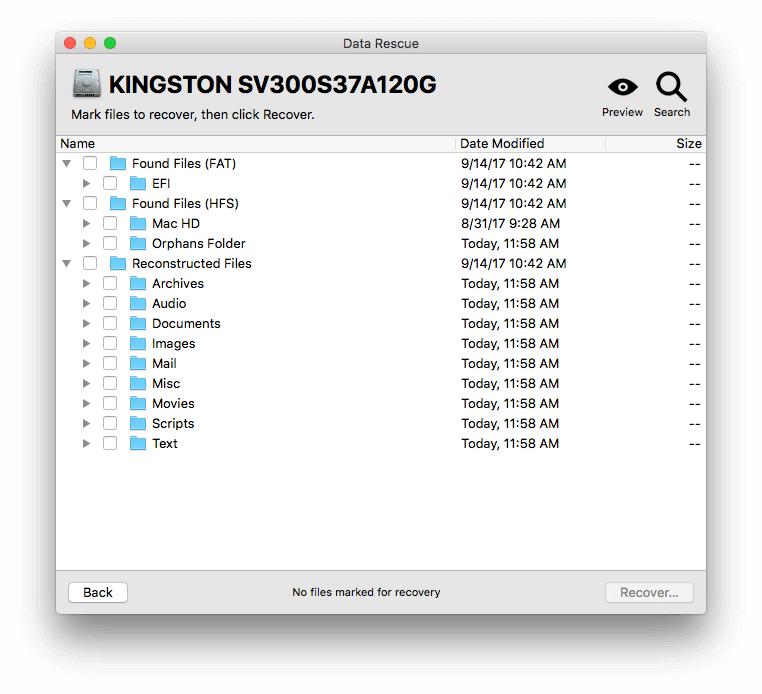Select the Orphans Folder row name
This screenshot has width=762, height=694.
point(199,243)
